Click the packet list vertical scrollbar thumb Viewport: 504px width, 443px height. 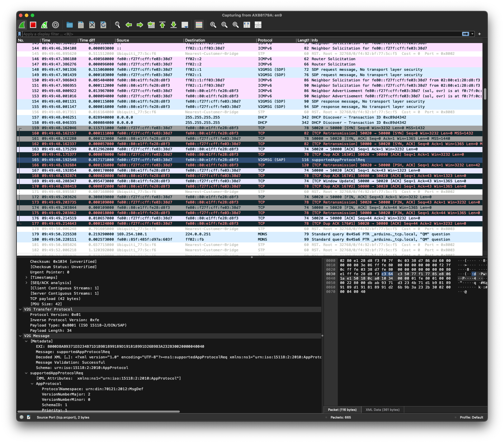click(485, 94)
